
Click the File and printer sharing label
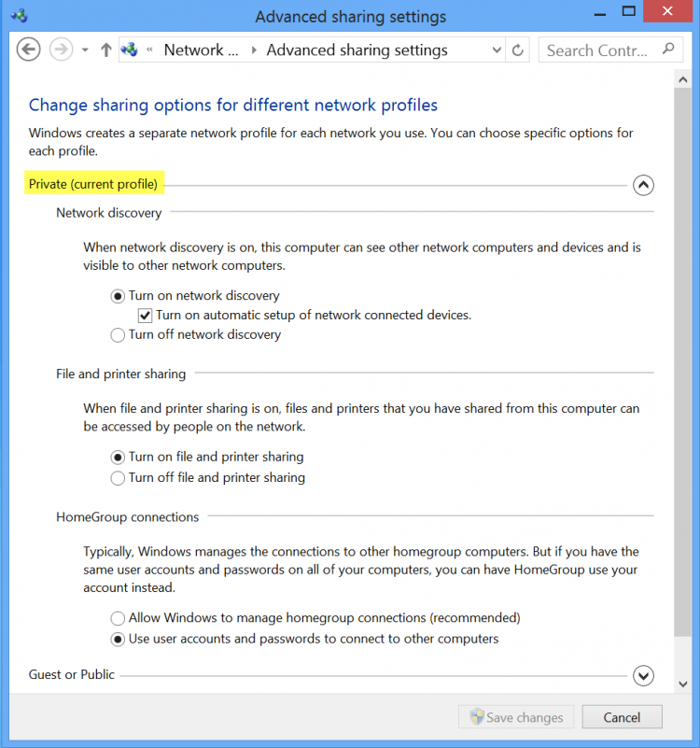tap(120, 374)
